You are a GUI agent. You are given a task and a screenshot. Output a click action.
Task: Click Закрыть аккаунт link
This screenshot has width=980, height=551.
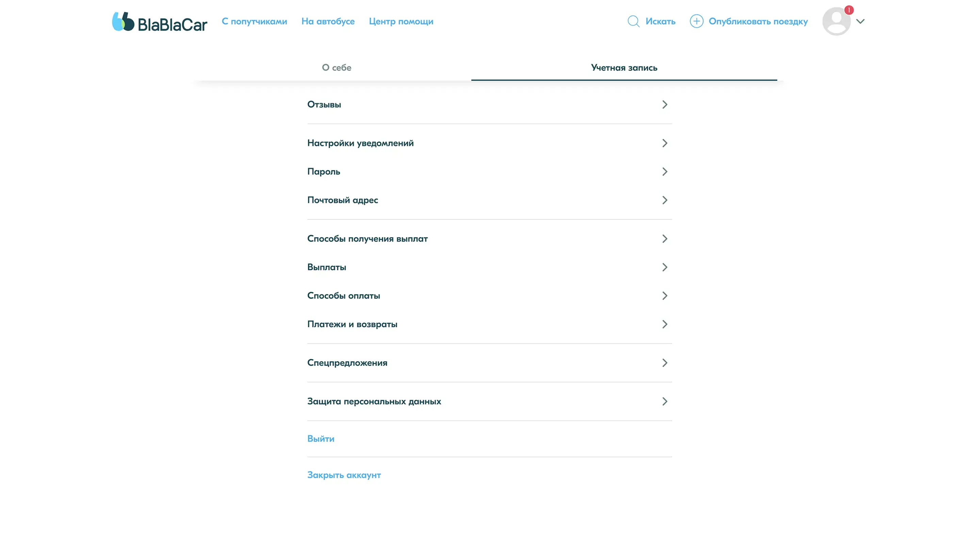click(x=344, y=475)
